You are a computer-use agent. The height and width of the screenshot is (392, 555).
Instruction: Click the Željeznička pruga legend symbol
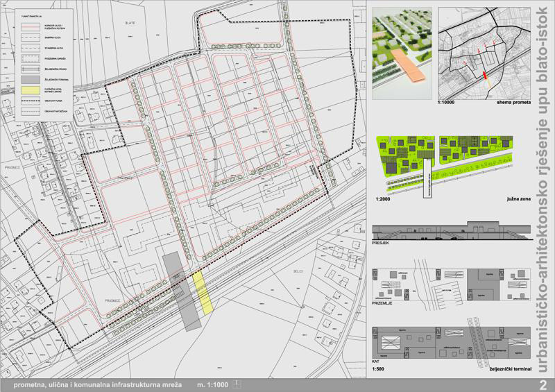31,69
